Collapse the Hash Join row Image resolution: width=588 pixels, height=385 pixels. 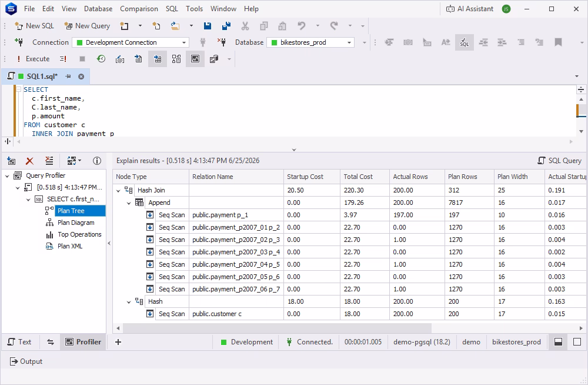[119, 190]
